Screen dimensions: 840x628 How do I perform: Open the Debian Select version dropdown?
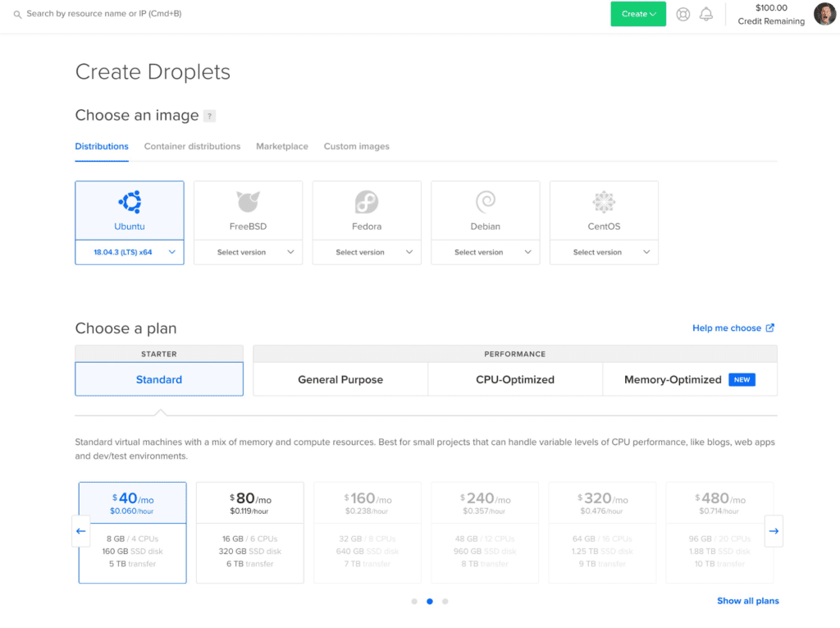[486, 252]
